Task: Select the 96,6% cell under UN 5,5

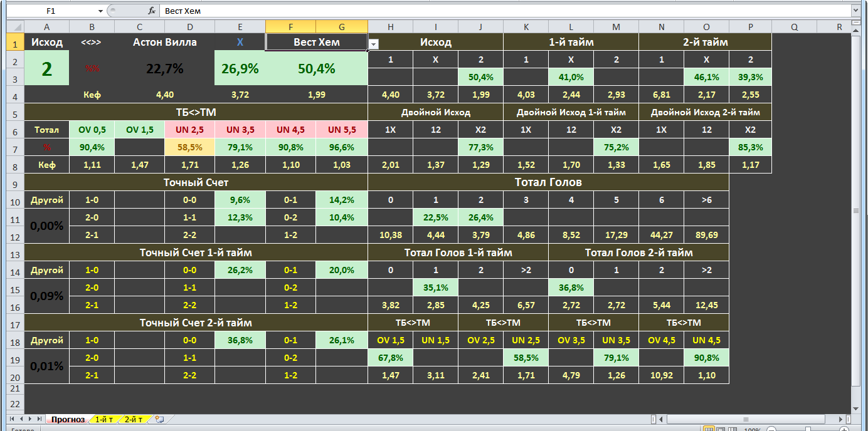Action: [342, 147]
